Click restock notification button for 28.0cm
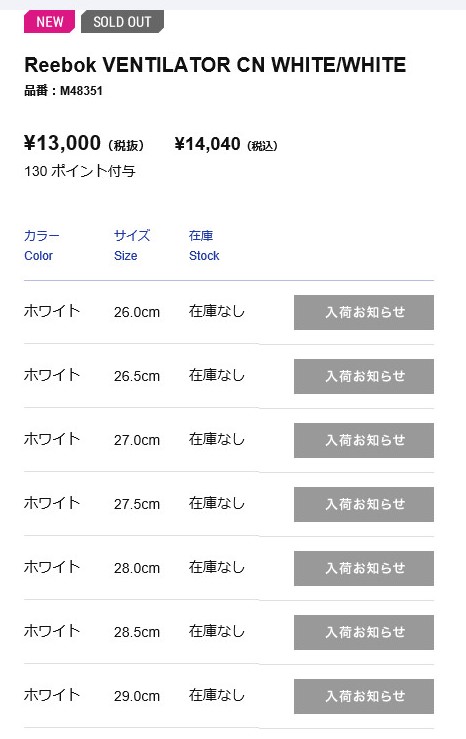 point(364,568)
